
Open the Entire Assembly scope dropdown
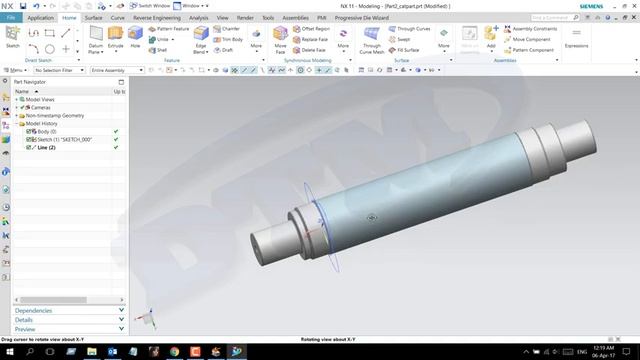click(117, 70)
